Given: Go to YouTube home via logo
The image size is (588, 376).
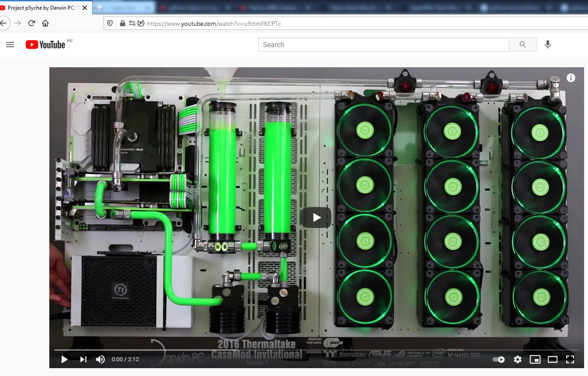Looking at the screenshot, I should (45, 45).
